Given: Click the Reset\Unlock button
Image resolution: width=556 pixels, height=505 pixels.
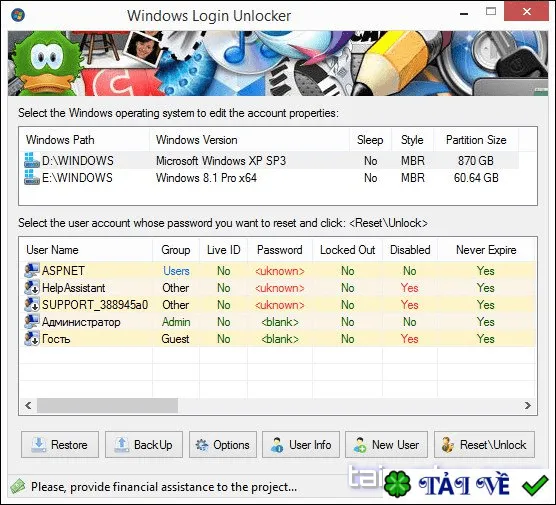Looking at the screenshot, I should coord(484,444).
